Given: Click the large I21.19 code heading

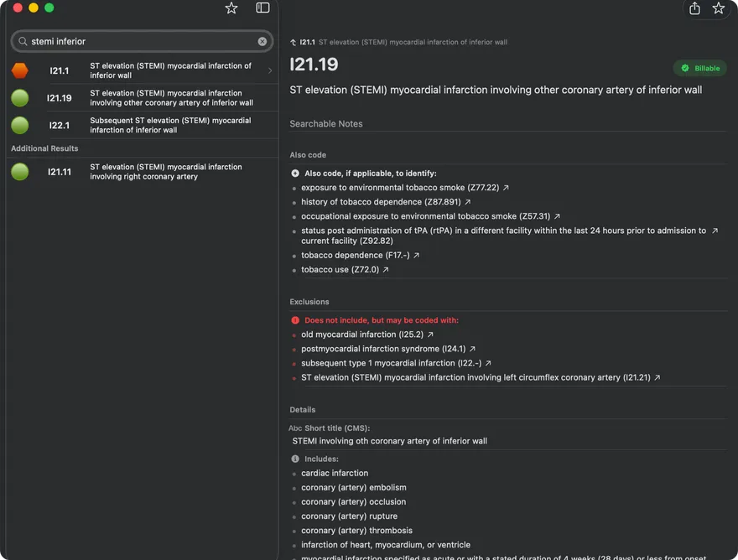Looking at the screenshot, I should (x=314, y=65).
